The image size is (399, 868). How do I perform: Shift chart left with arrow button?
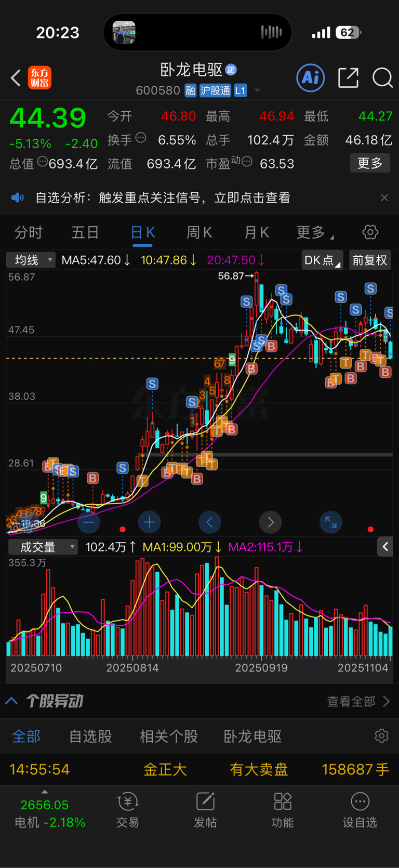pos(210,522)
